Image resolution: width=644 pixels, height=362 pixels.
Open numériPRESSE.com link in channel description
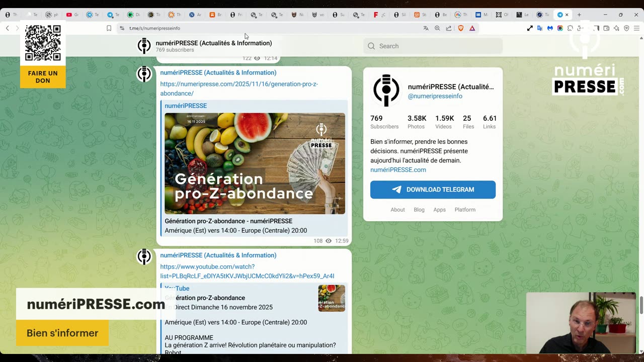pos(398,170)
